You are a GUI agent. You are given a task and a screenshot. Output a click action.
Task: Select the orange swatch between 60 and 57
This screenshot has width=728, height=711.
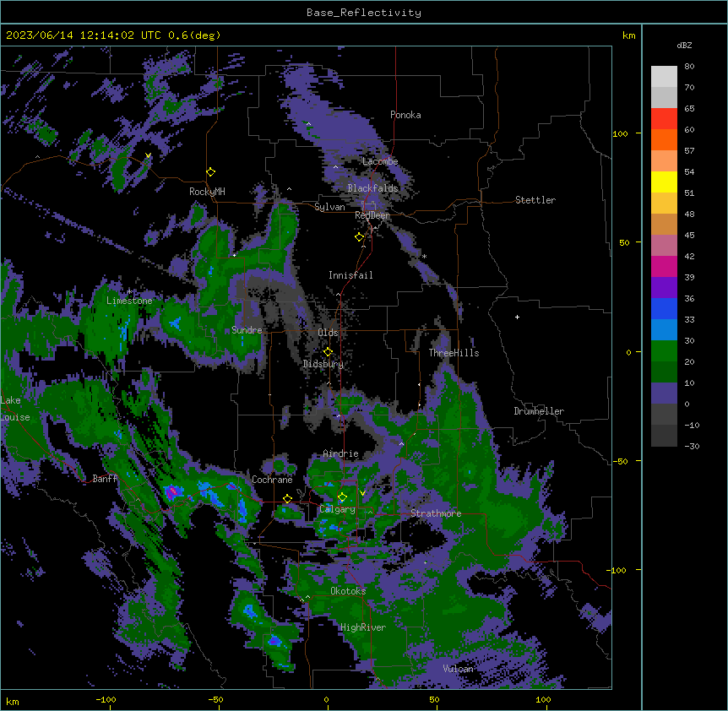point(664,139)
